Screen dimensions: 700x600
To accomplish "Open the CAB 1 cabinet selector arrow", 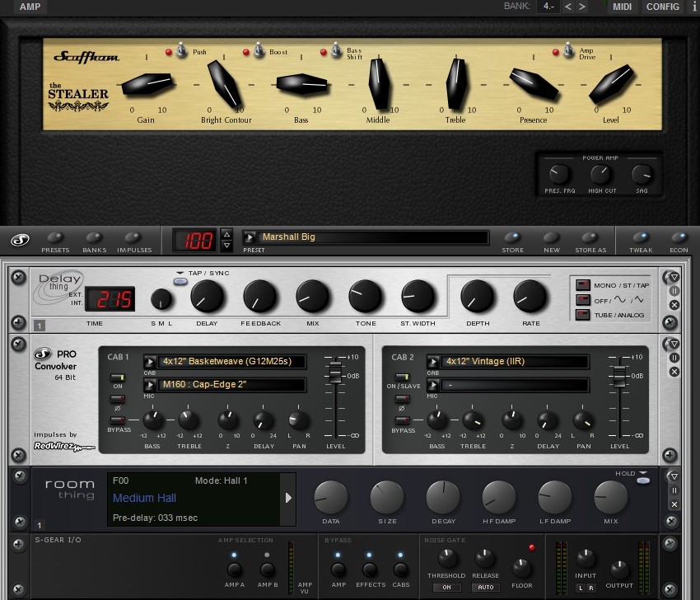I will coord(150,361).
